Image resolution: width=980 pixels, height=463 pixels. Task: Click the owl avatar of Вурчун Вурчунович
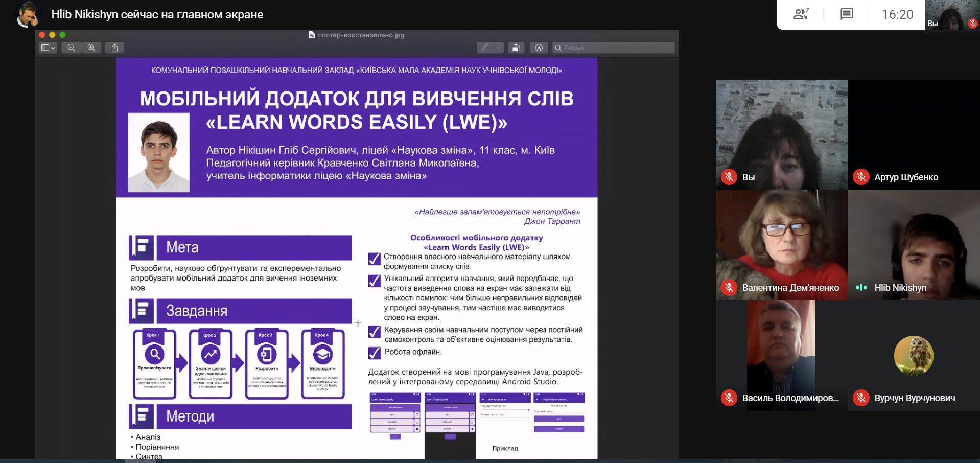[914, 356]
